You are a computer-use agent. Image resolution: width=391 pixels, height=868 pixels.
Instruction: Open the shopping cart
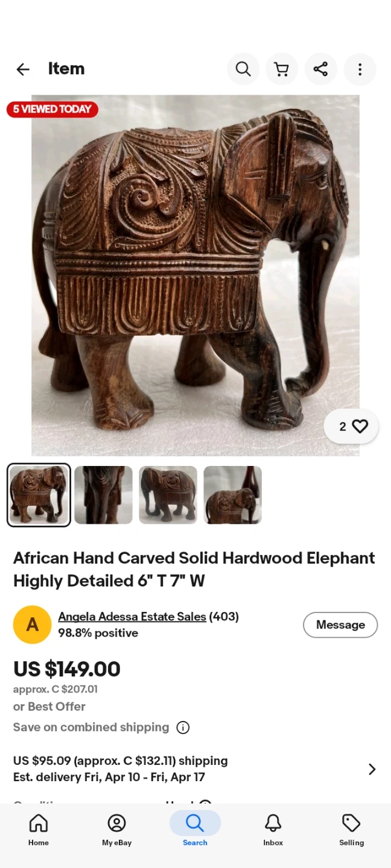coord(282,69)
